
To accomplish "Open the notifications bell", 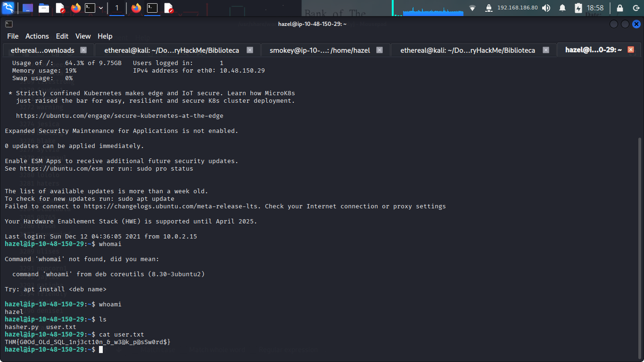I will (x=562, y=8).
